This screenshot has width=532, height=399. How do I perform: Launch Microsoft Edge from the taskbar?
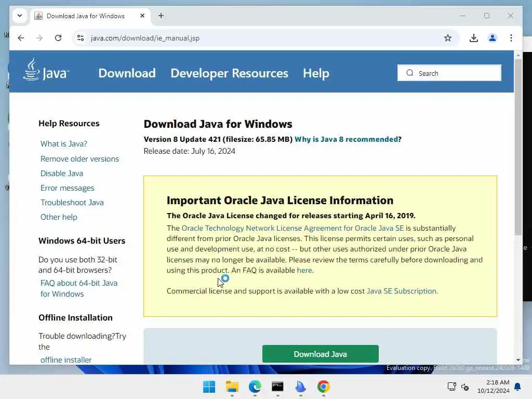pos(255,387)
